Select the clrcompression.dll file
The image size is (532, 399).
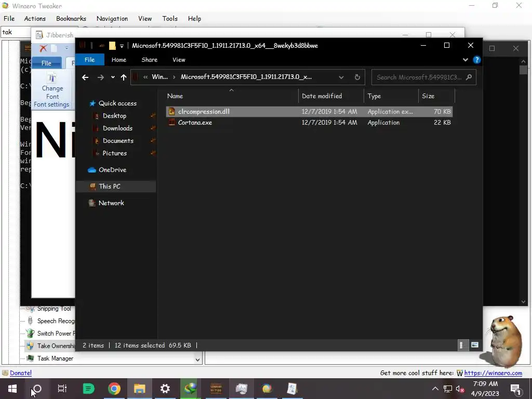point(309,112)
